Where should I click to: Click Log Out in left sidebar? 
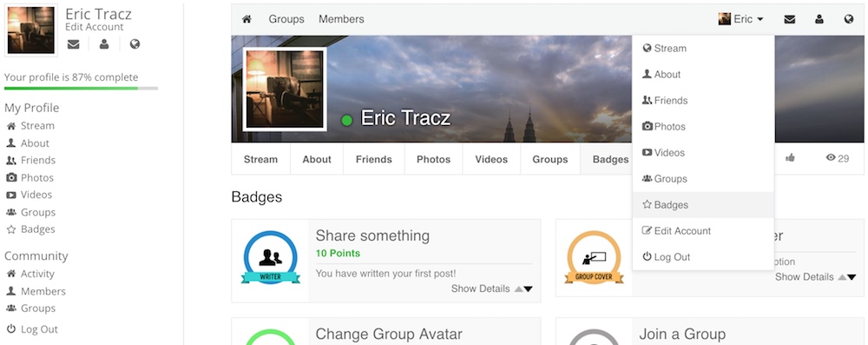(x=32, y=329)
